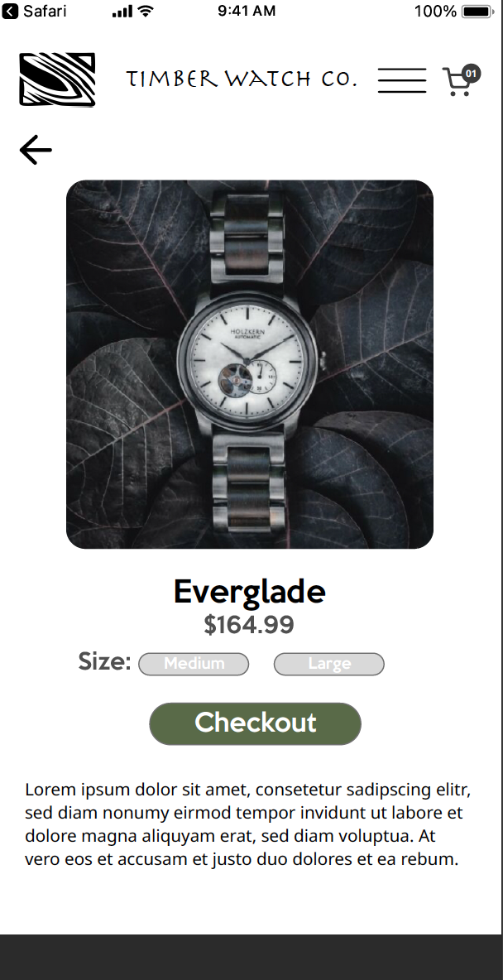Click the Timber Watch Co. wood-grain logo

click(57, 79)
